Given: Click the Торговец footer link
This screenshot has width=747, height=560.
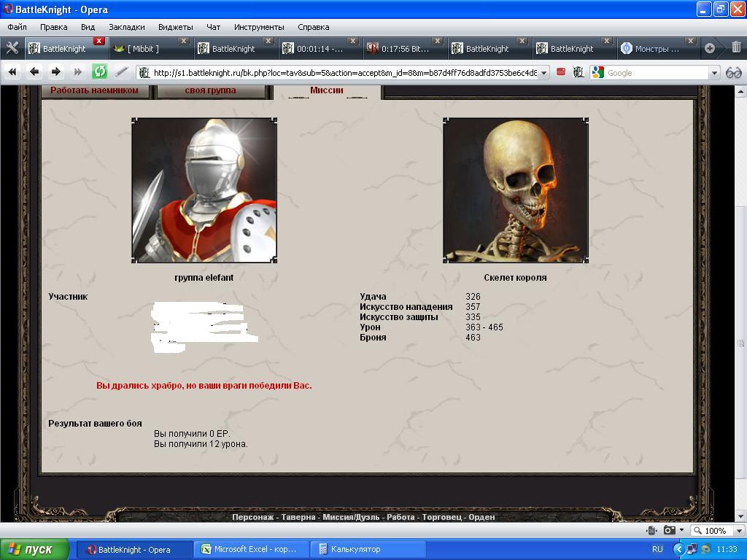Looking at the screenshot, I should point(441,517).
